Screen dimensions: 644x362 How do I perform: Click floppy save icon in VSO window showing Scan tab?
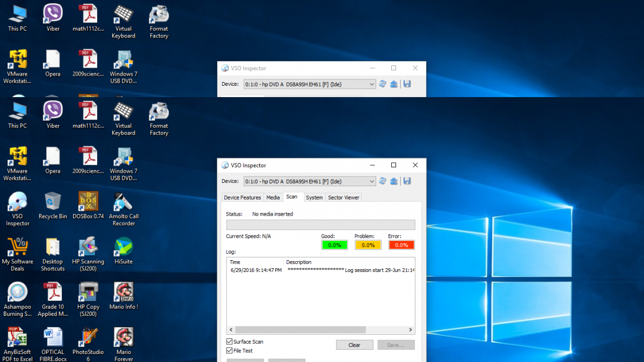pos(407,181)
